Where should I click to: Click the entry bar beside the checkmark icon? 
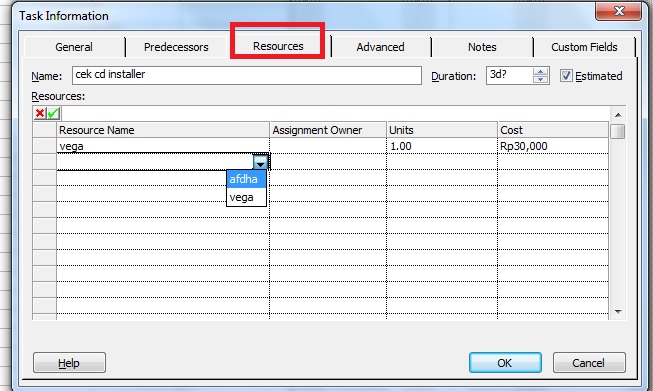[x=335, y=113]
